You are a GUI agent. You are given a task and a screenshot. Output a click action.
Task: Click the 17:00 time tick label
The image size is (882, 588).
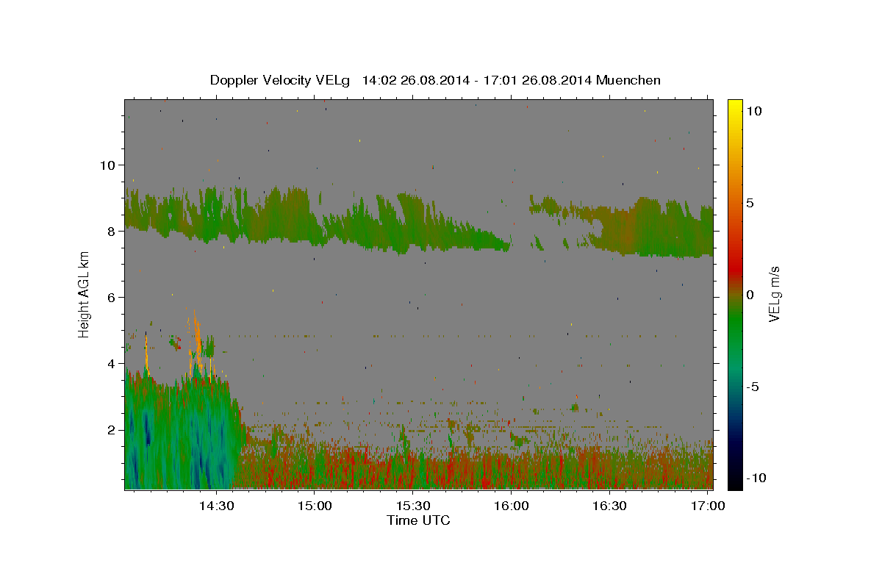coord(707,506)
